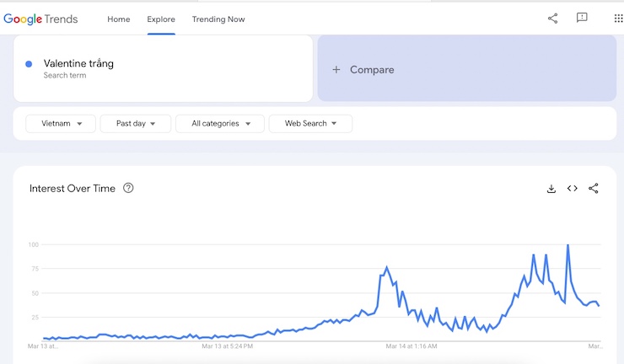Open the Past day time range dropdown

click(136, 124)
